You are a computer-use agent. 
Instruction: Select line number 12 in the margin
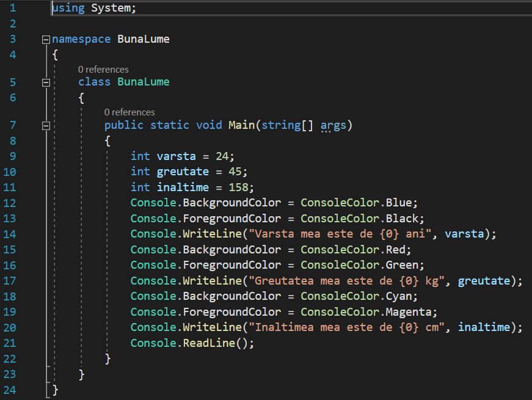[x=10, y=203]
